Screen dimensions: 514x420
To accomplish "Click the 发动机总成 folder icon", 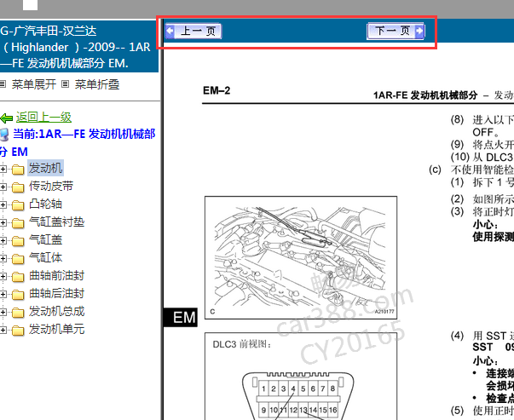I will pyautogui.click(x=18, y=312).
